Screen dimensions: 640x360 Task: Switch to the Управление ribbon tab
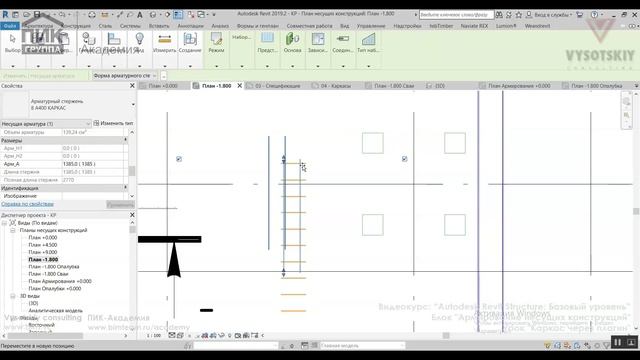pyautogui.click(x=371, y=26)
